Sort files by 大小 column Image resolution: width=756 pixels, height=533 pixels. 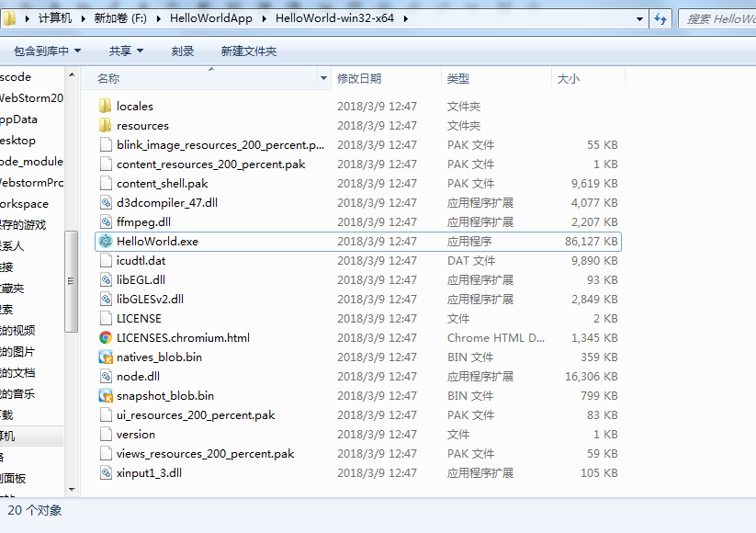[x=588, y=78]
